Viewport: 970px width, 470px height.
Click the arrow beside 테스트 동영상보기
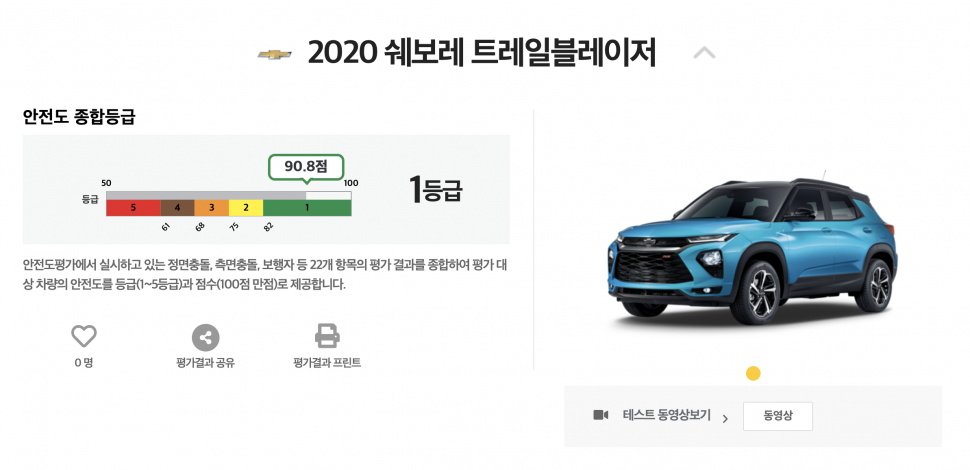click(725, 419)
